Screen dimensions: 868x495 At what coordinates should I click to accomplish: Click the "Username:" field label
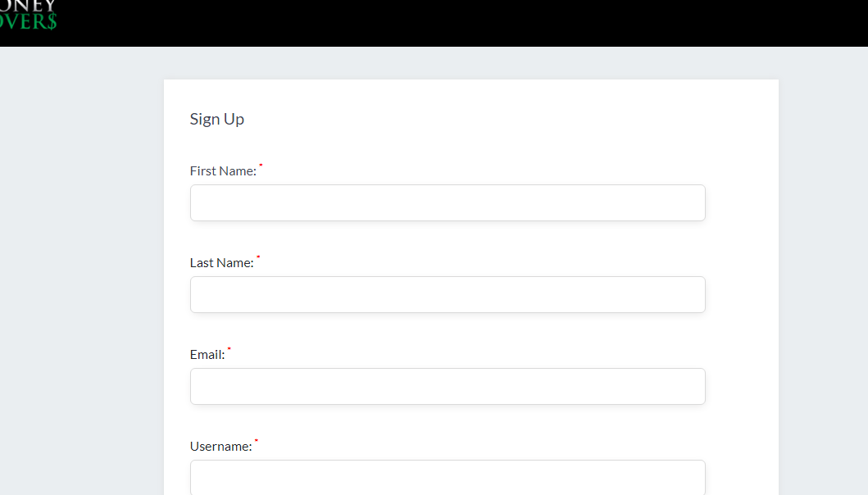tap(220, 447)
